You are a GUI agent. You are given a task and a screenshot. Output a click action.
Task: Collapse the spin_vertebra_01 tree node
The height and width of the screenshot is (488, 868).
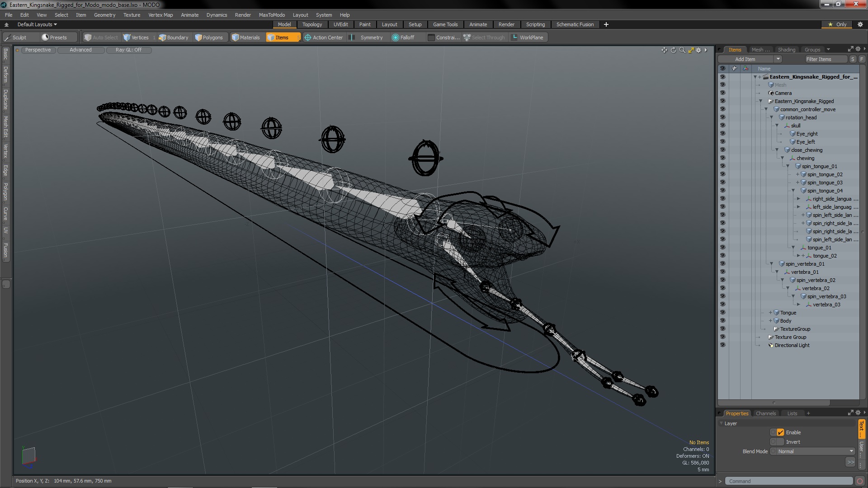pyautogui.click(x=771, y=264)
